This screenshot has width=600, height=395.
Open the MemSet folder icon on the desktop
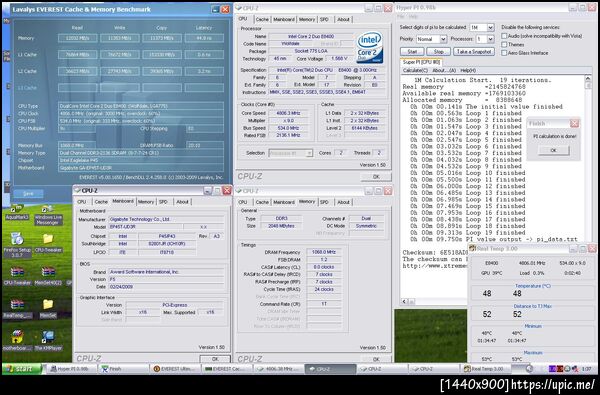(48, 308)
